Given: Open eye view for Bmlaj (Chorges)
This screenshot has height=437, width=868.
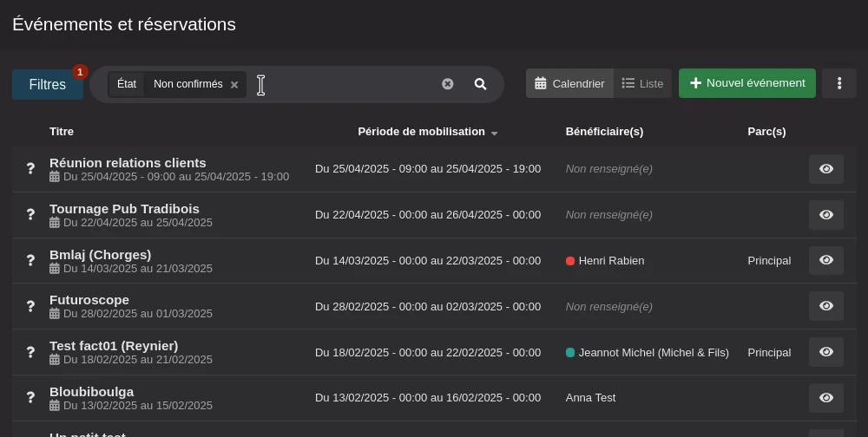Looking at the screenshot, I should 825,260.
